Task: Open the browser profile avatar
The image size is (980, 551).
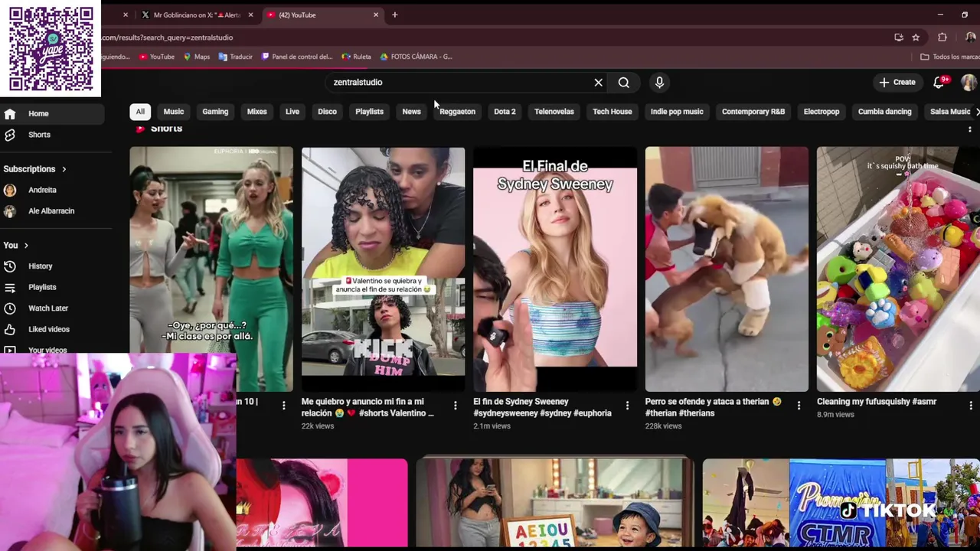Action: [970, 37]
